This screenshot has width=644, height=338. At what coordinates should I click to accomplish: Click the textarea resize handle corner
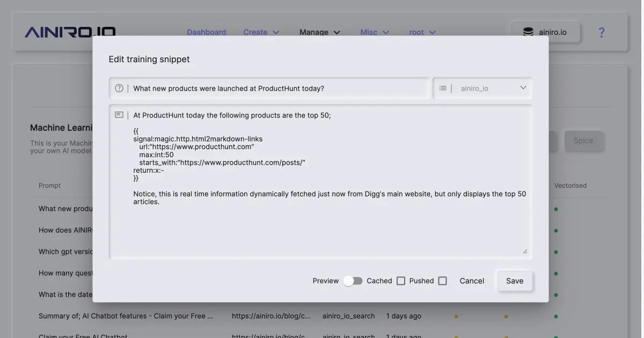coord(525,251)
